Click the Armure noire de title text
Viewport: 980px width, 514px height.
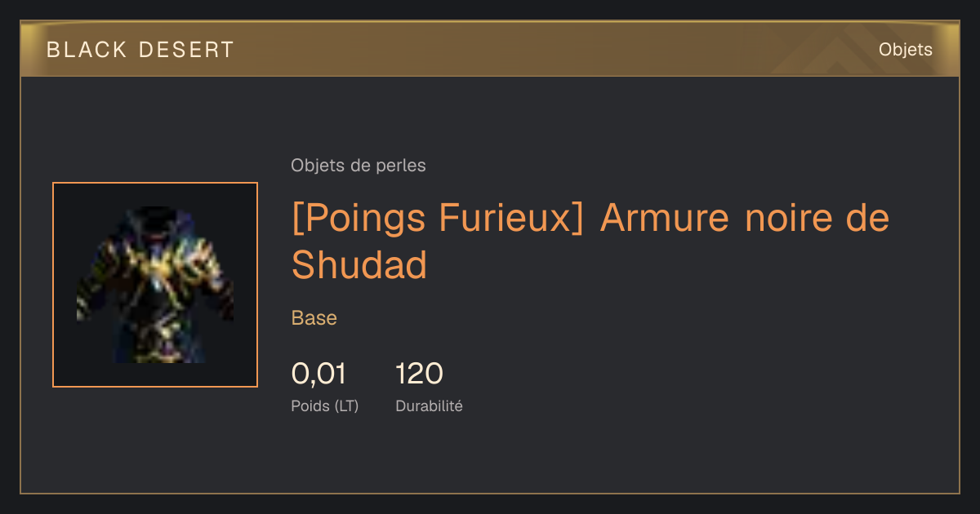click(x=745, y=219)
